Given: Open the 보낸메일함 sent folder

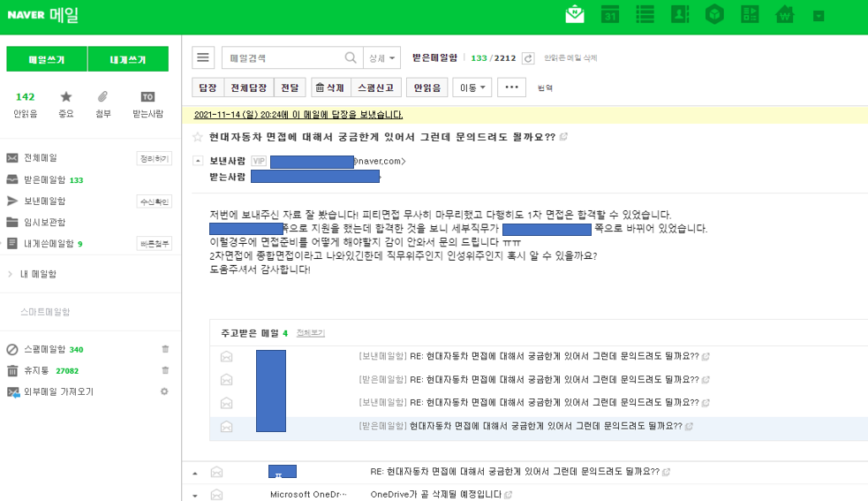Looking at the screenshot, I should pos(44,201).
